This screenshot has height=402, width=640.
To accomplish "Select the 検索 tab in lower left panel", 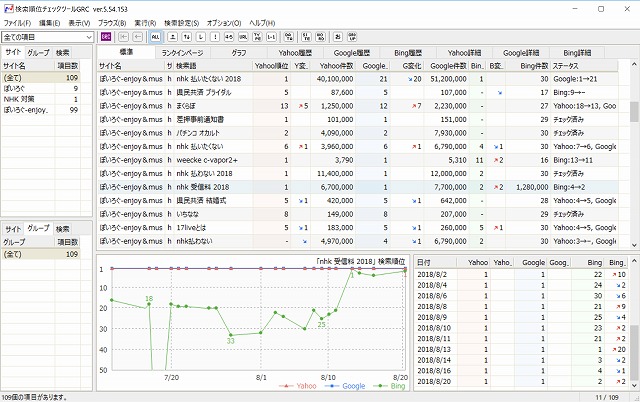I will coord(62,229).
